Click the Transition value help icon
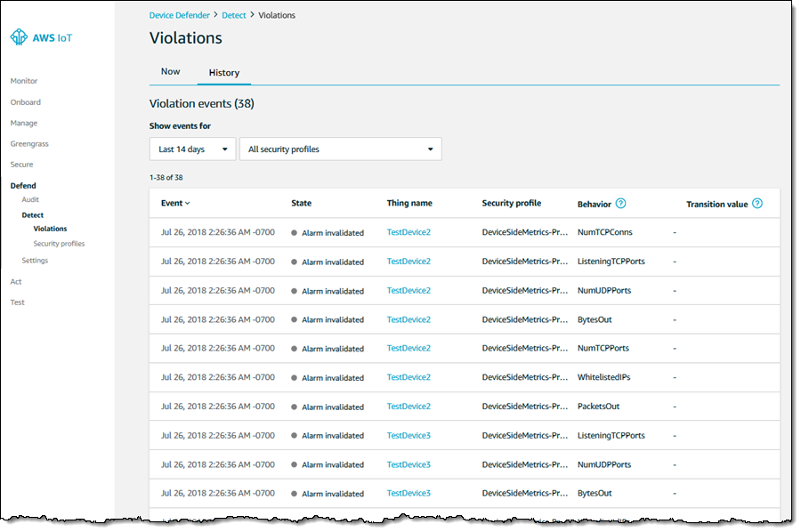 [x=757, y=204]
